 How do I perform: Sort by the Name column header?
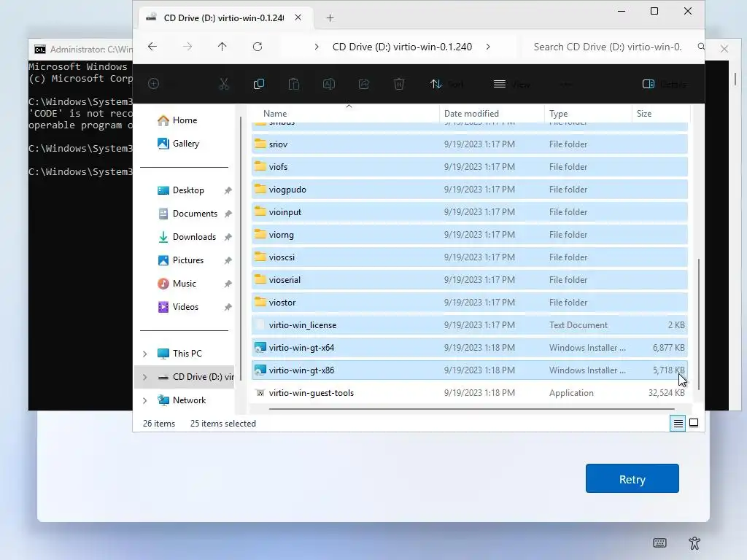coord(345,113)
